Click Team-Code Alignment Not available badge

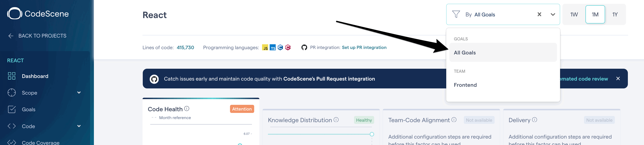click(479, 120)
